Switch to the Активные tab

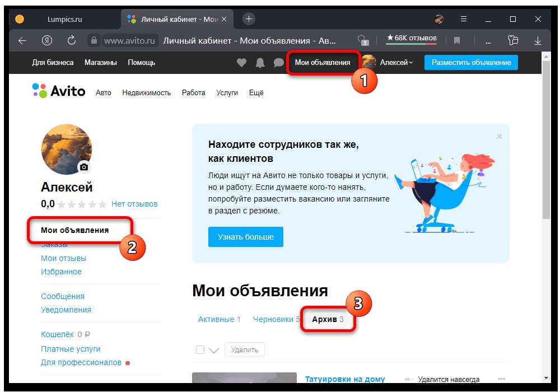click(x=220, y=319)
